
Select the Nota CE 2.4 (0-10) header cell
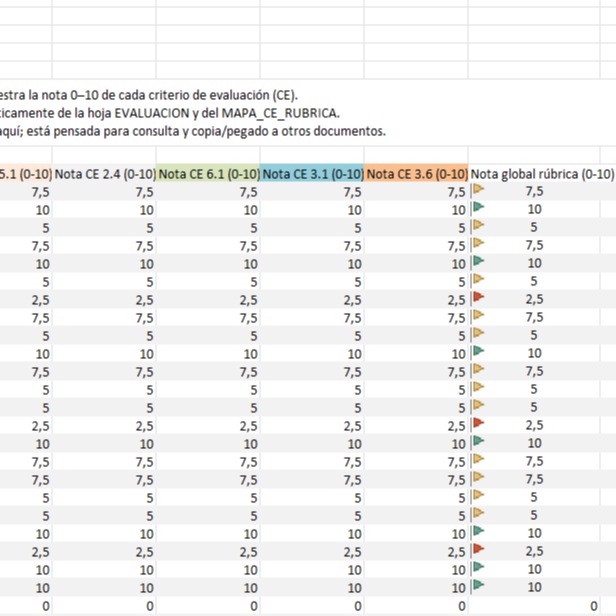(x=104, y=173)
